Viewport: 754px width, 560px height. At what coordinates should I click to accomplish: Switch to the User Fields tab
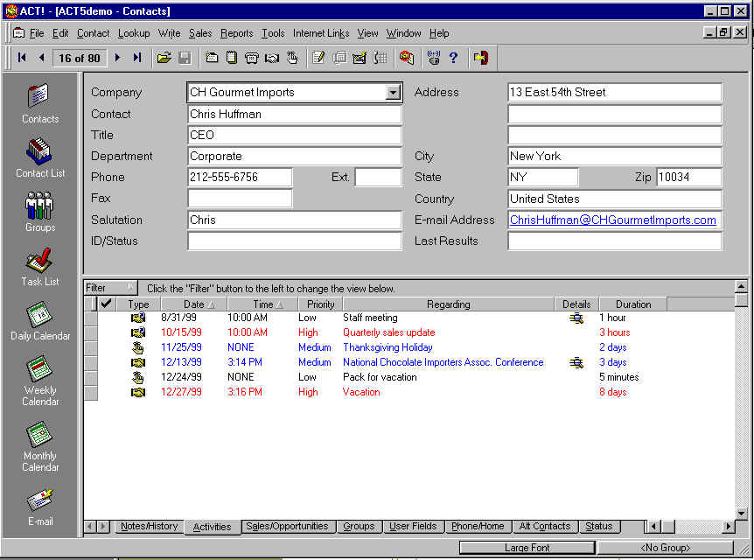click(413, 527)
